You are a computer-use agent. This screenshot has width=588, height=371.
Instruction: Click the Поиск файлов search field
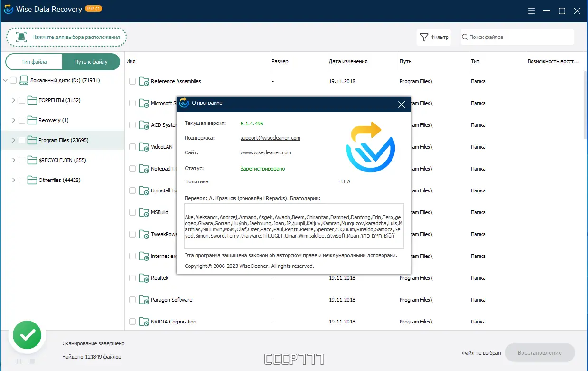(x=517, y=37)
